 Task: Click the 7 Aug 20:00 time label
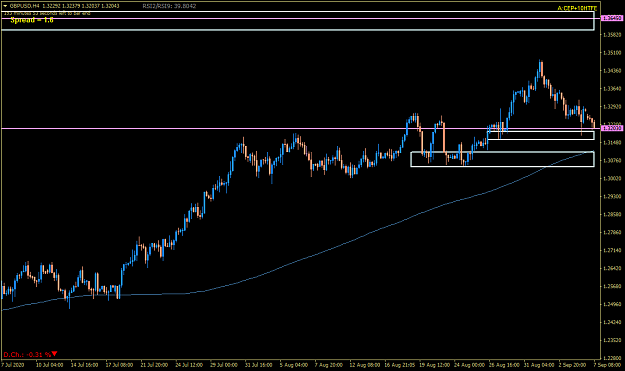(328, 365)
